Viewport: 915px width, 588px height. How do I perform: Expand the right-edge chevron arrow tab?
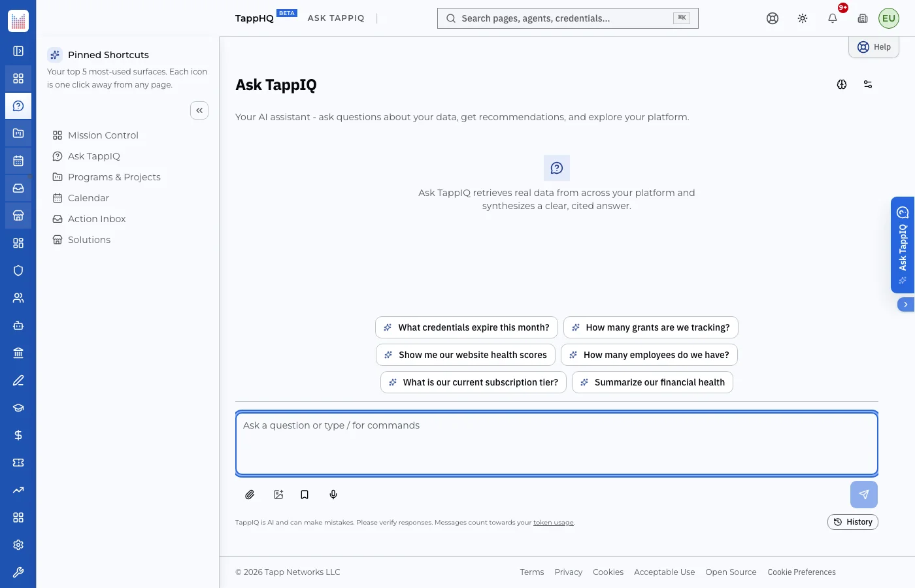pos(906,304)
